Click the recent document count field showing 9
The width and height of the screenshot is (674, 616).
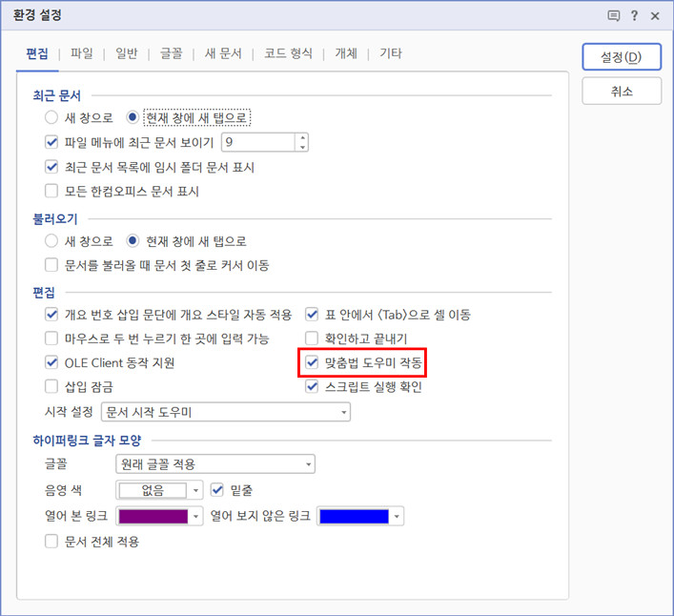click(x=258, y=142)
